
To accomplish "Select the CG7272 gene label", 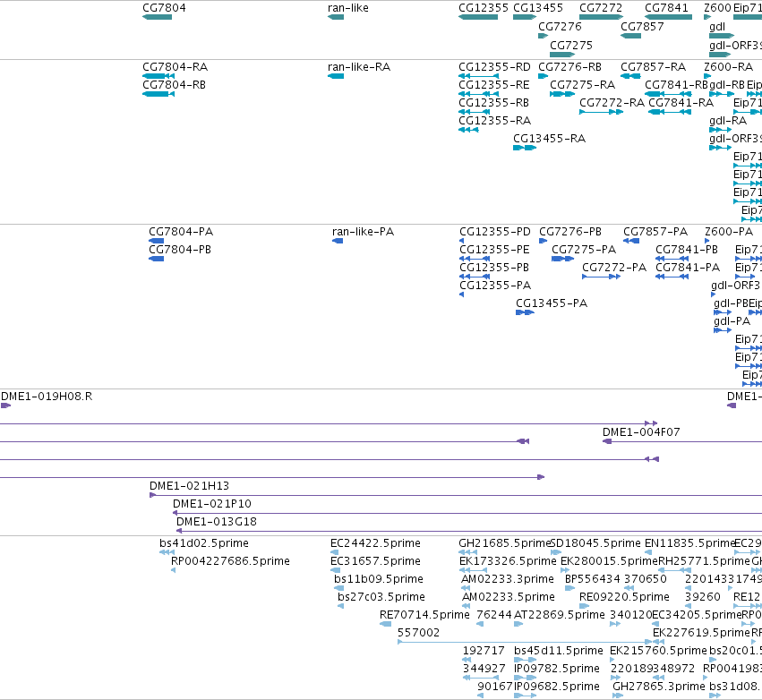I will click(x=601, y=8).
